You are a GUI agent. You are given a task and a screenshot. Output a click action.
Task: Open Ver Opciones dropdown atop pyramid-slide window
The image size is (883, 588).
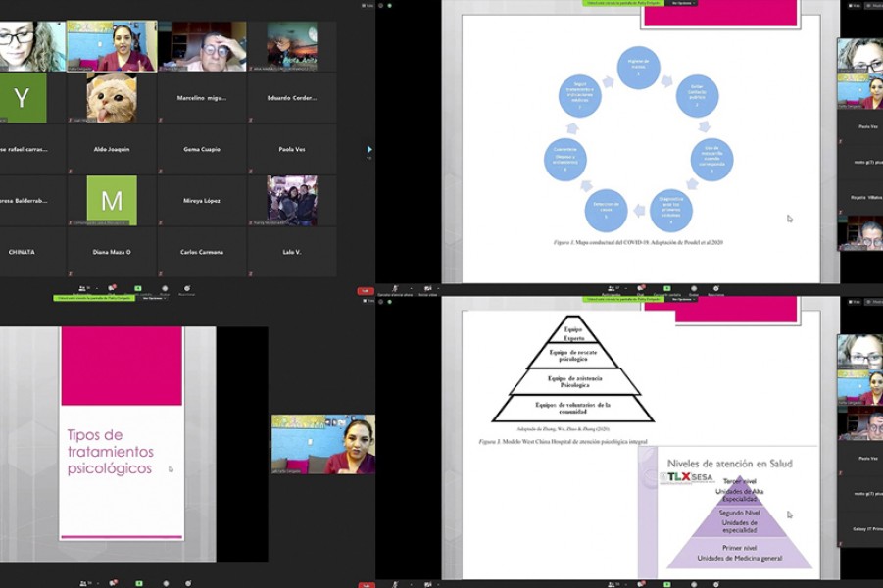coord(683,299)
